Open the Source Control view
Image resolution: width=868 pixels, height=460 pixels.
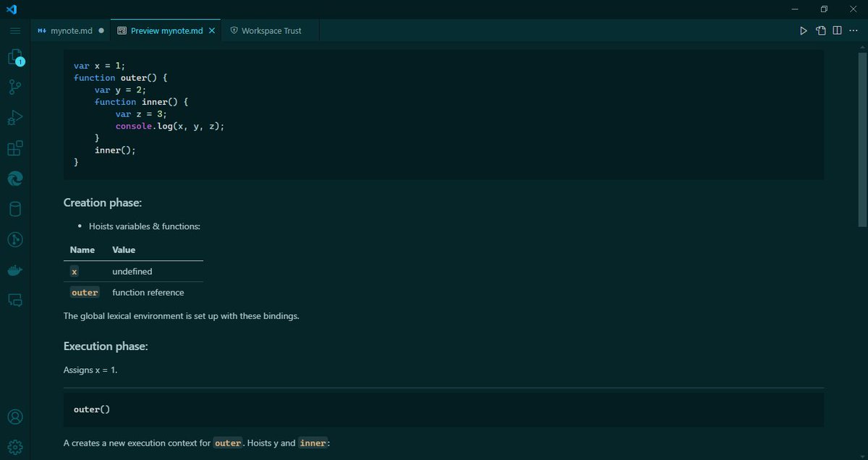coord(14,88)
